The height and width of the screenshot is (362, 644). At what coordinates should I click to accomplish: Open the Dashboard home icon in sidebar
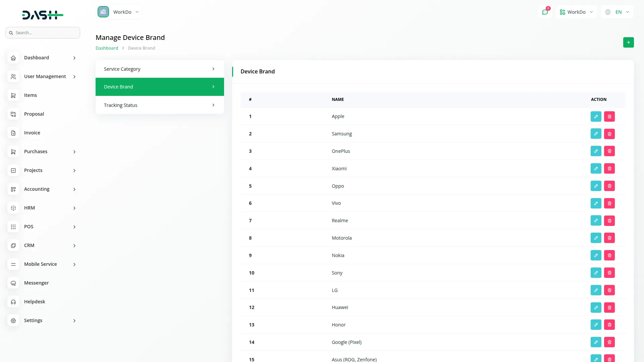[x=13, y=58]
